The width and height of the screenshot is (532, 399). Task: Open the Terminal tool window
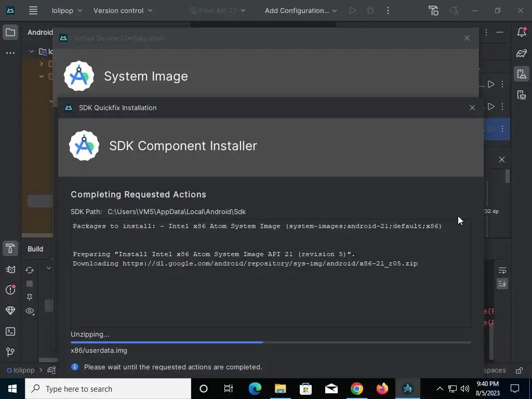(x=10, y=331)
